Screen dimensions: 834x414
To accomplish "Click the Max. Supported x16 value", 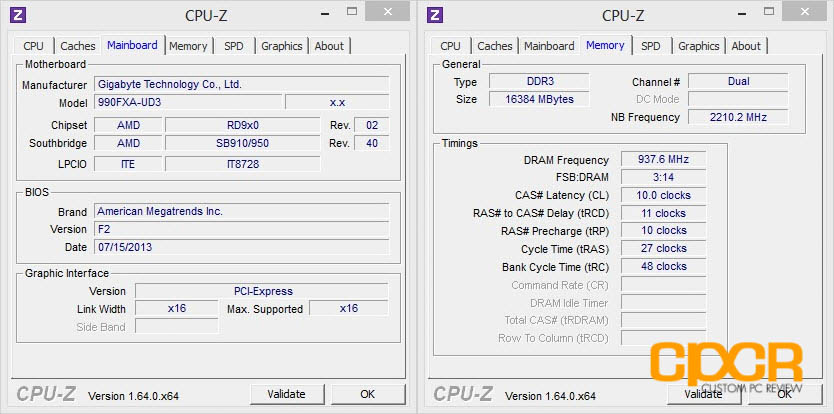I will coord(349,309).
